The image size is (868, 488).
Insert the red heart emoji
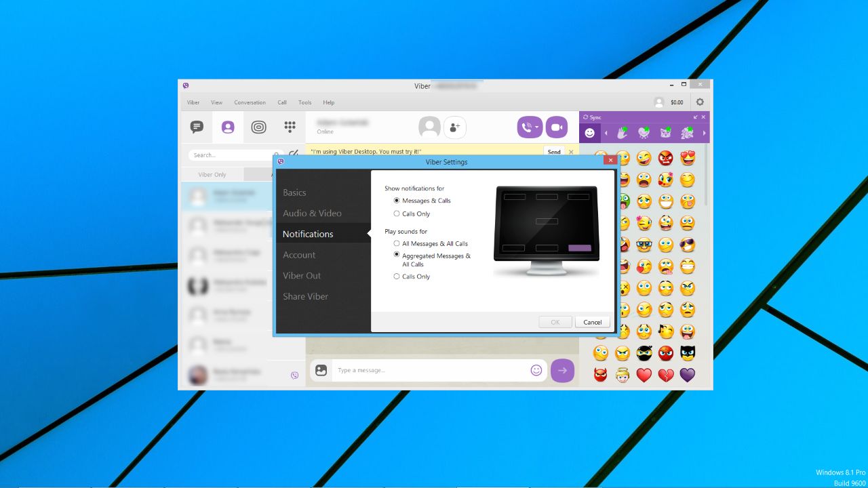644,375
